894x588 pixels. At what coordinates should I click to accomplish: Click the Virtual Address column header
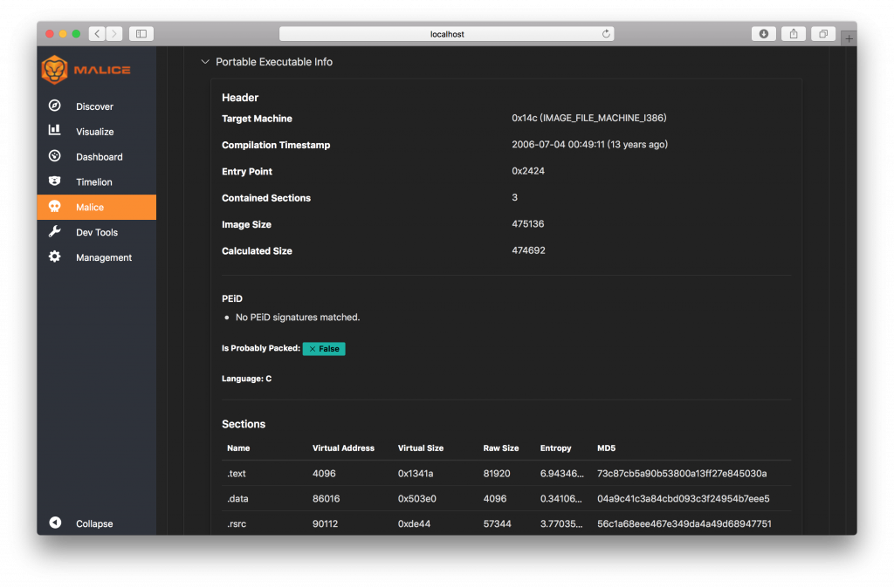343,448
